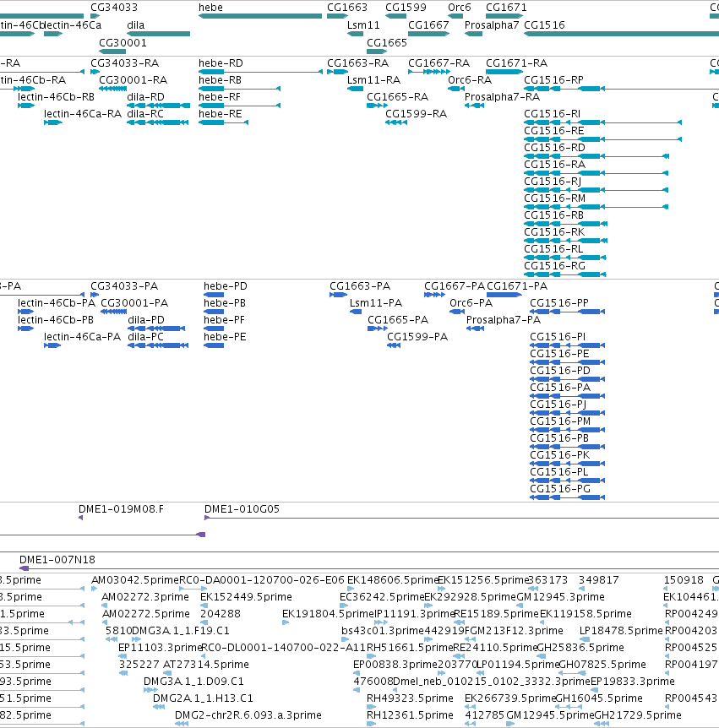
Task: Select transcript CG30001-RA
Action: (x=112, y=89)
